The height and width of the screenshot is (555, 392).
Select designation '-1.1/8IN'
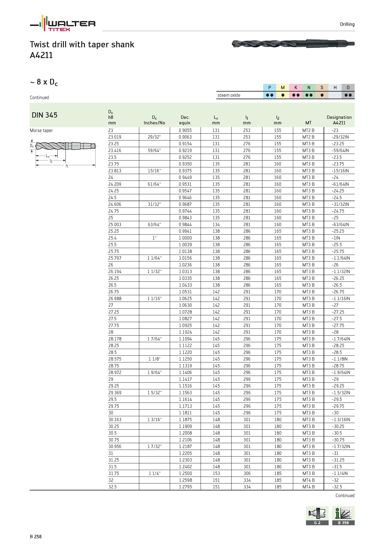pyautogui.click(x=340, y=359)
